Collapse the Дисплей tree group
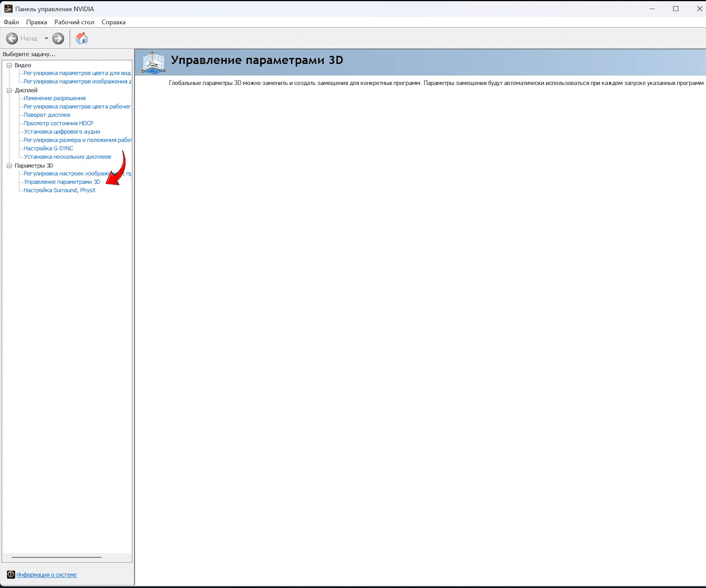 point(9,90)
